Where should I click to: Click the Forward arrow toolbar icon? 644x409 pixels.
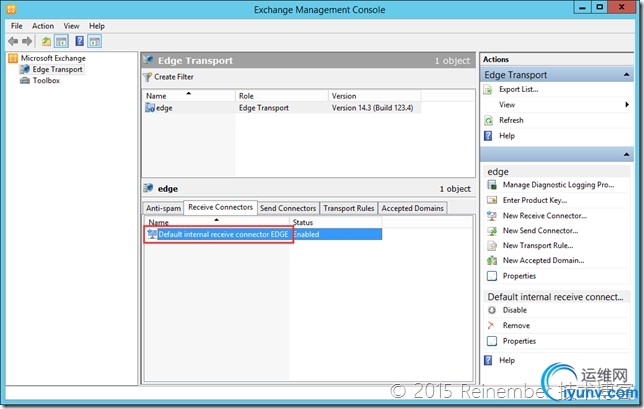[x=27, y=41]
